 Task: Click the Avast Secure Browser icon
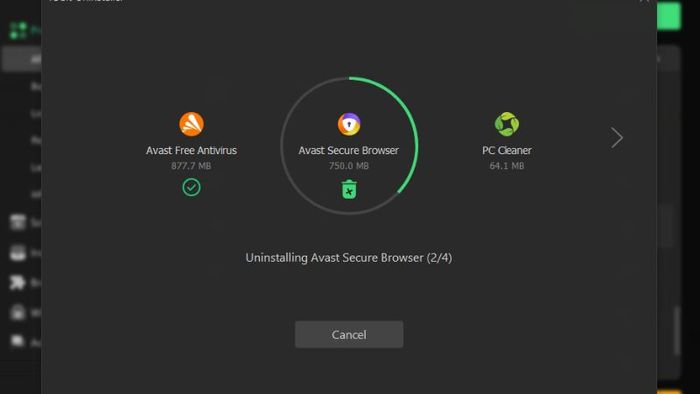pyautogui.click(x=349, y=124)
